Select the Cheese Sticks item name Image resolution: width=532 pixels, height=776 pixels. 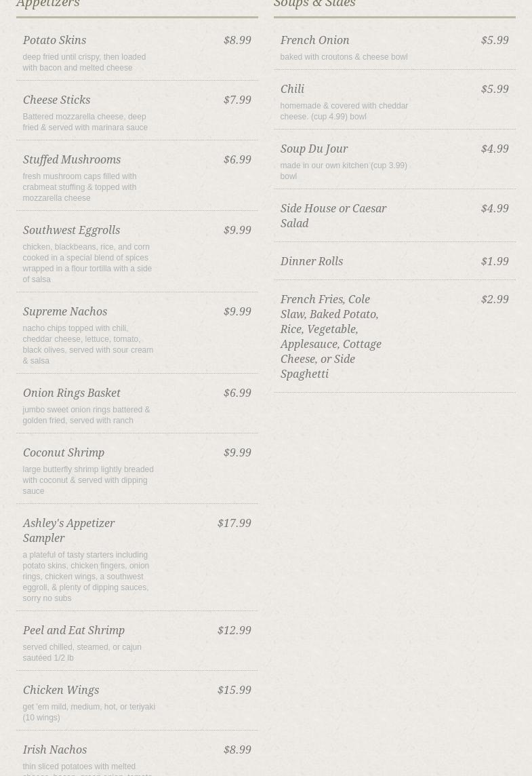coord(56,100)
